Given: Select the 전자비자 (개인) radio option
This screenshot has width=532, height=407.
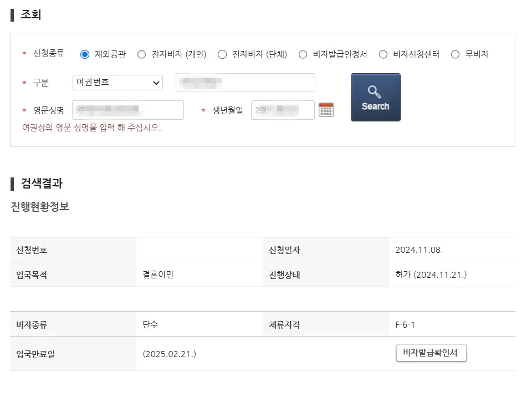Looking at the screenshot, I should point(141,54).
